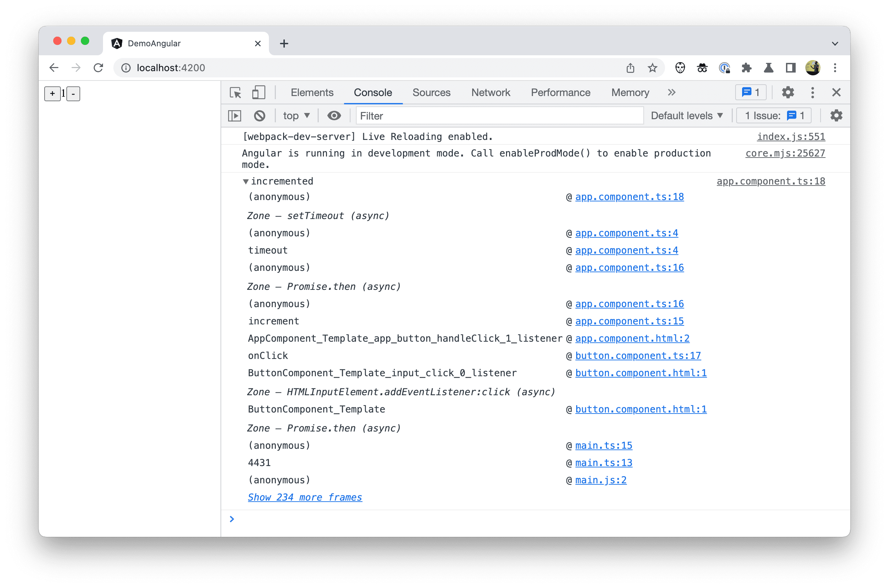Toggle the console prompt input area
The image size is (889, 588).
(234, 116)
